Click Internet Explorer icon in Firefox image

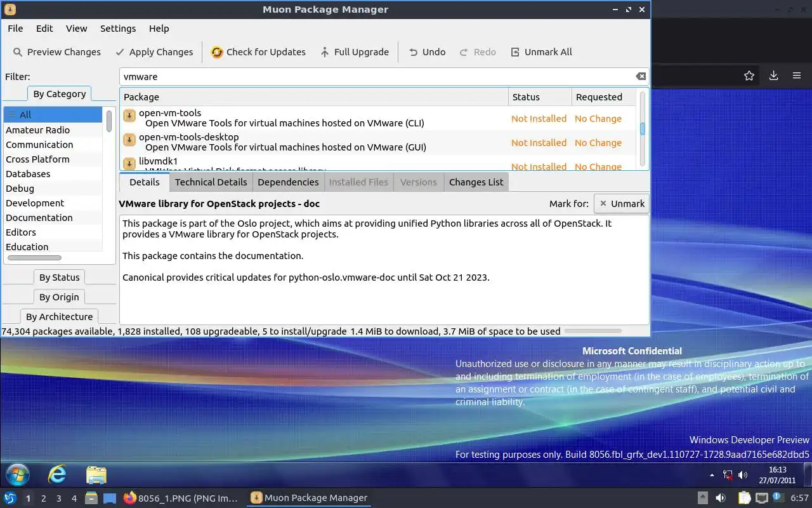pos(57,474)
